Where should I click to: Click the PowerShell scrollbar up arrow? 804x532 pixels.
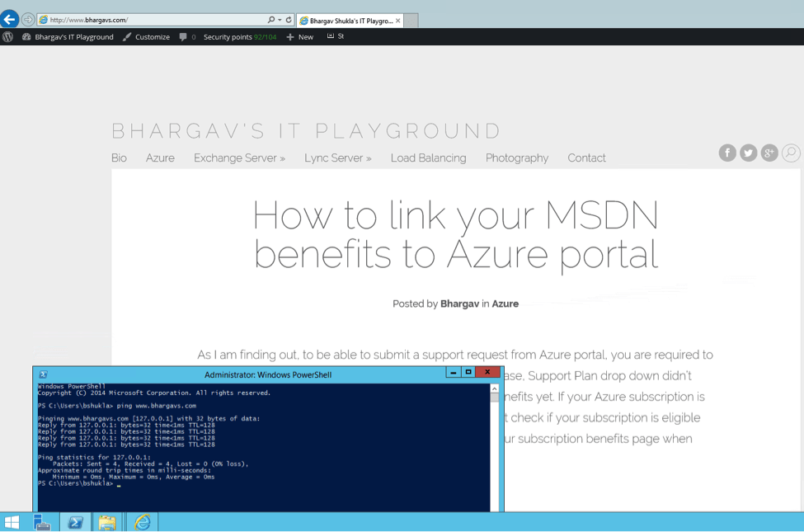coord(495,388)
